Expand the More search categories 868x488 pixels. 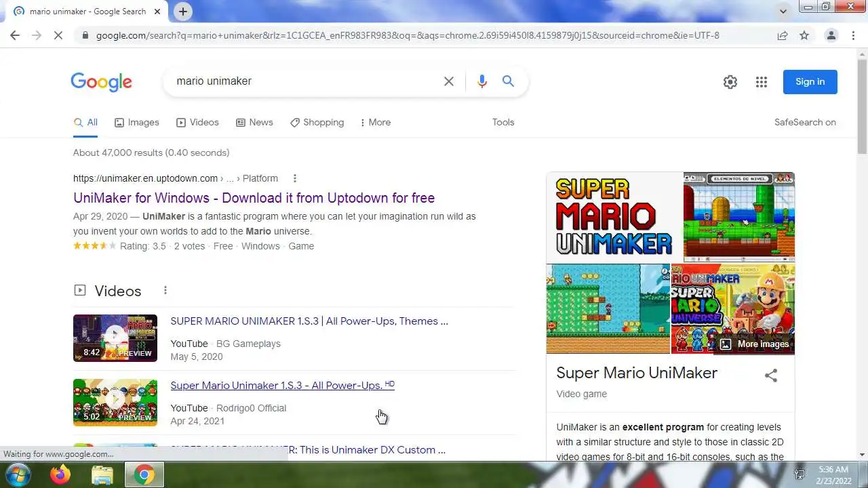pyautogui.click(x=375, y=123)
